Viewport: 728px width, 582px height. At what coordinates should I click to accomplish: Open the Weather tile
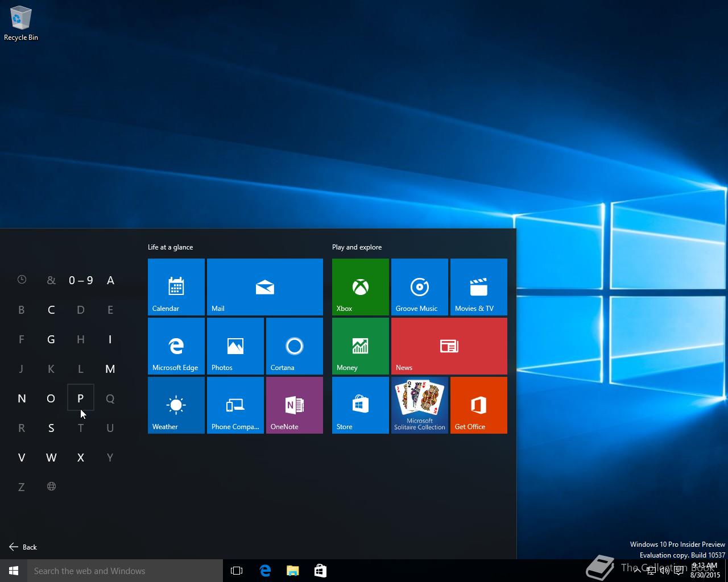click(x=176, y=405)
